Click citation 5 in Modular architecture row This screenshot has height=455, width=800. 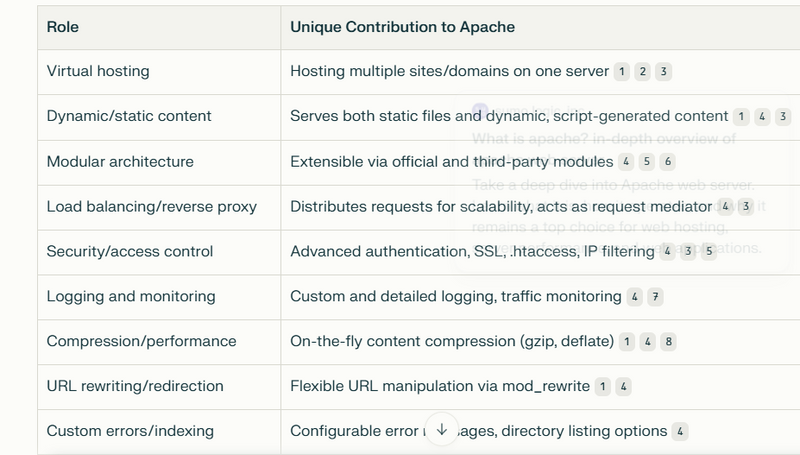coord(646,162)
